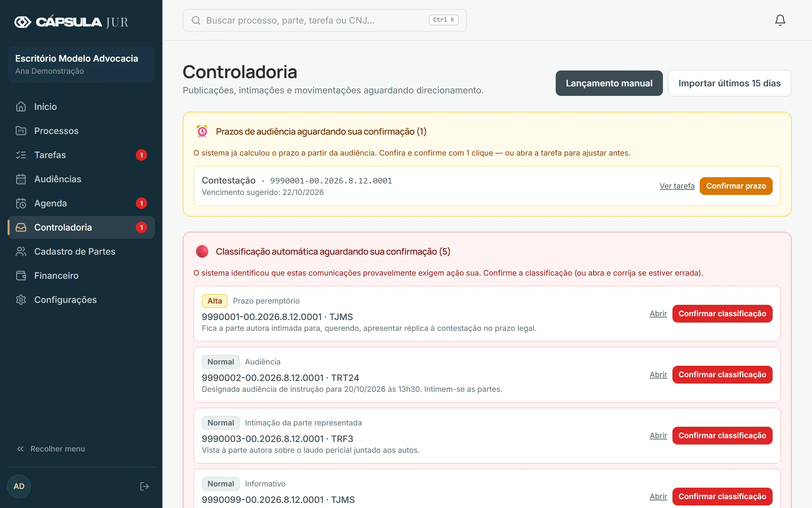Click the red badge on Tarefas
The height and width of the screenshot is (508, 812).
tap(141, 155)
